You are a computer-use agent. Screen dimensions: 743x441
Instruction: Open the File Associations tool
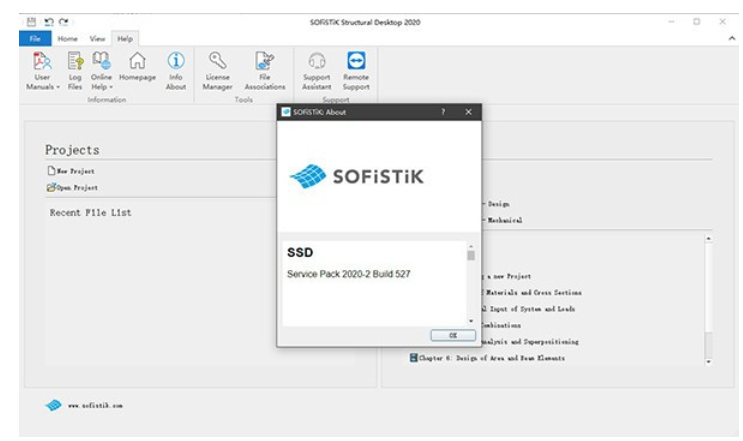(265, 71)
